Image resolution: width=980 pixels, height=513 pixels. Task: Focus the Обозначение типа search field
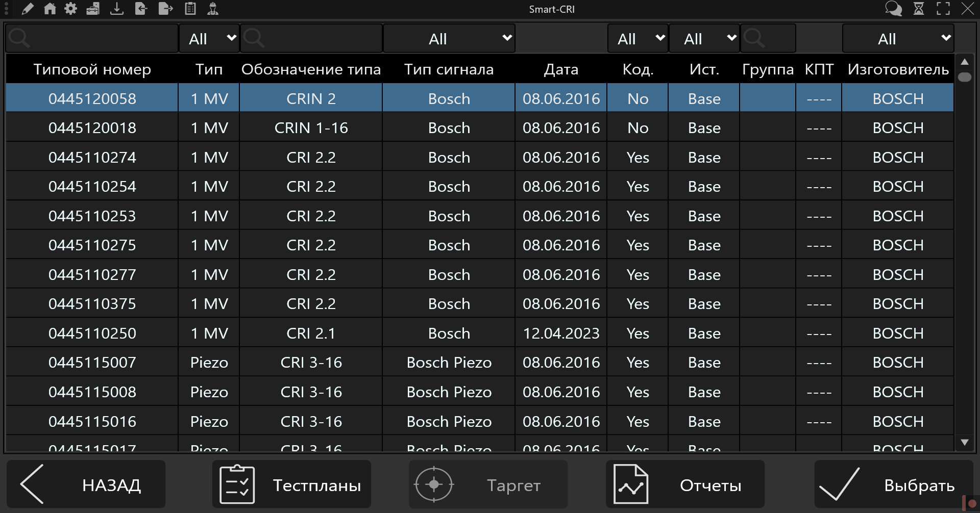tap(311, 39)
